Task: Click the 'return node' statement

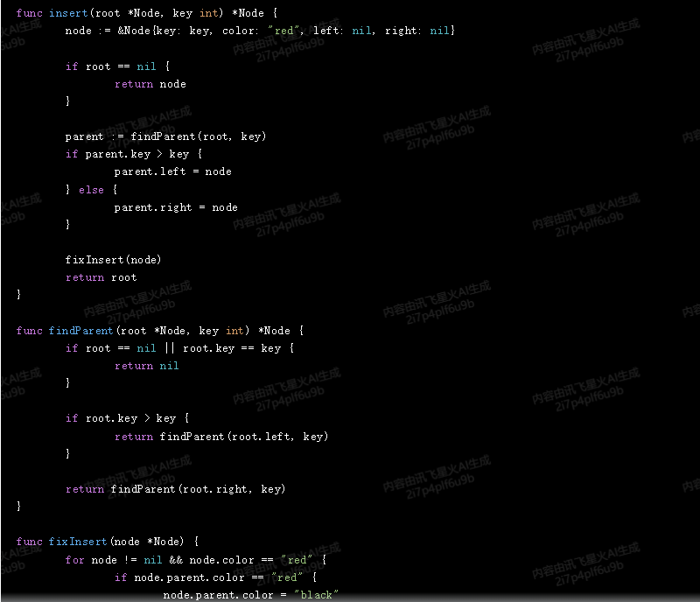Action: (x=150, y=84)
